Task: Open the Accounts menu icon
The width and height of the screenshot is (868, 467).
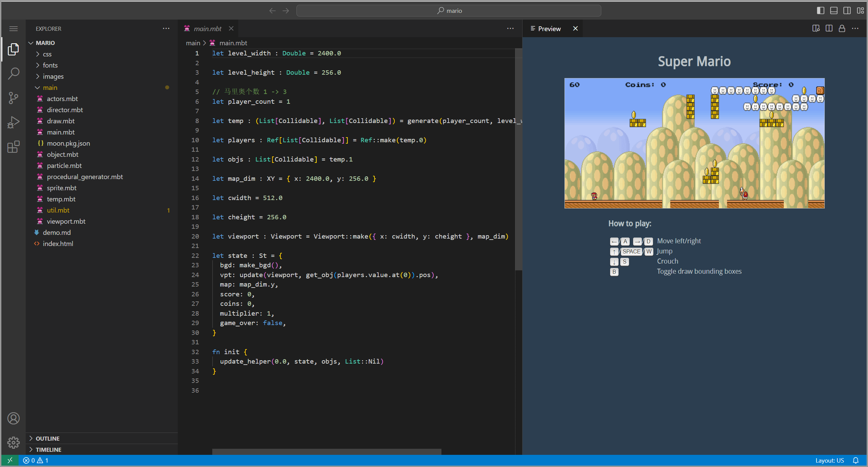Action: [x=14, y=418]
